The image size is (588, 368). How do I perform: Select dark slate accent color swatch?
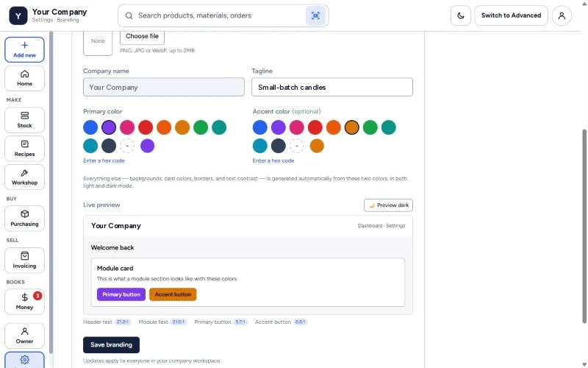pyautogui.click(x=279, y=146)
